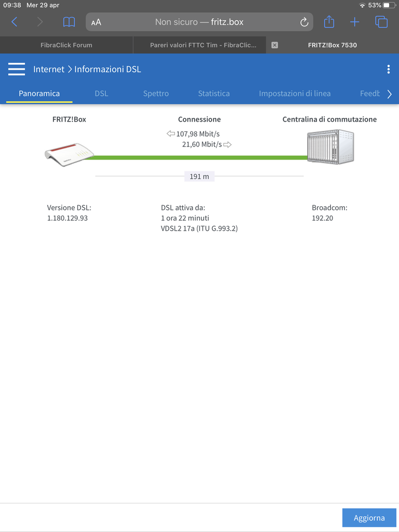The image size is (399, 532).
Task: Tap the battery indicator icon
Action: click(390, 5)
